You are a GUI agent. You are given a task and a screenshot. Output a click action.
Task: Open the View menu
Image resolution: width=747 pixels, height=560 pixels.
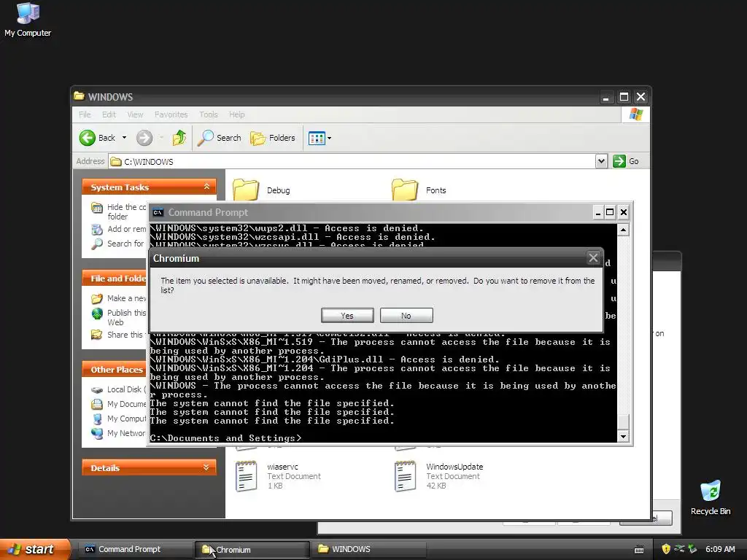coord(135,114)
